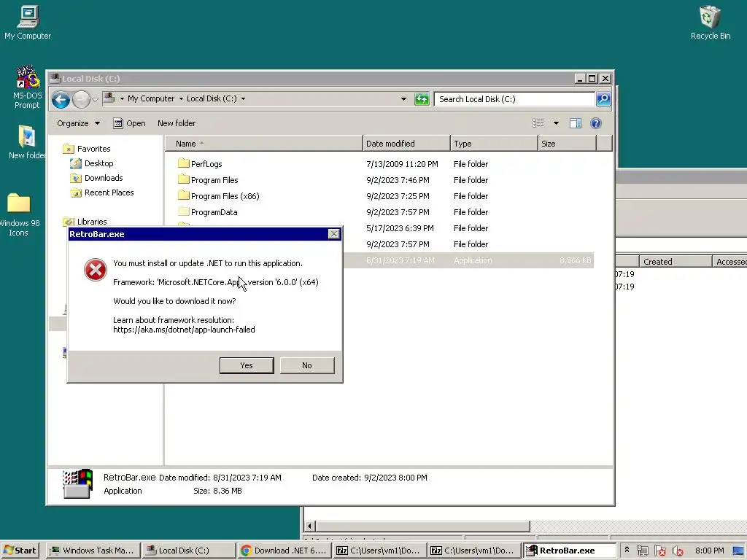Click the PerfLogs folder icon
This screenshot has height=560, width=747.
[x=183, y=163]
